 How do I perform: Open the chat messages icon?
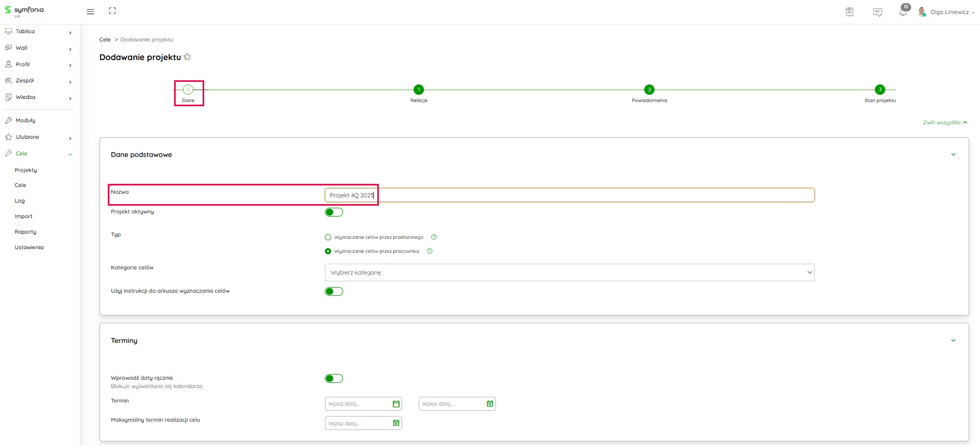pos(877,12)
